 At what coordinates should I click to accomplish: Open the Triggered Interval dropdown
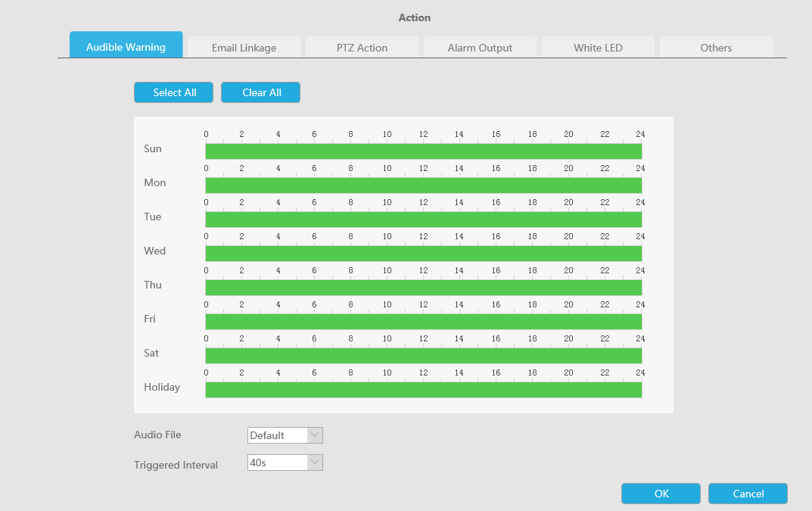[285, 463]
